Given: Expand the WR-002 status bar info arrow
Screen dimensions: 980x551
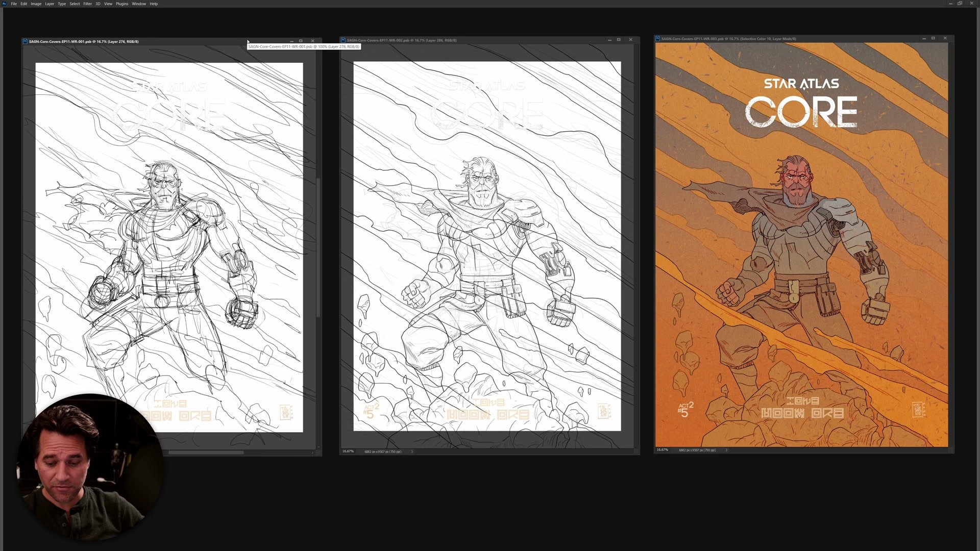Looking at the screenshot, I should (x=412, y=452).
